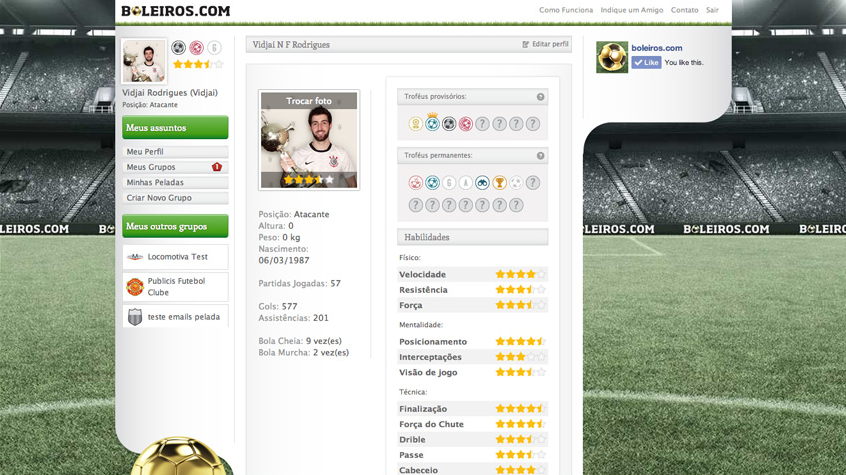This screenshot has width=846, height=475.
Task: Set the Velocidade star rating
Action: [x=521, y=274]
